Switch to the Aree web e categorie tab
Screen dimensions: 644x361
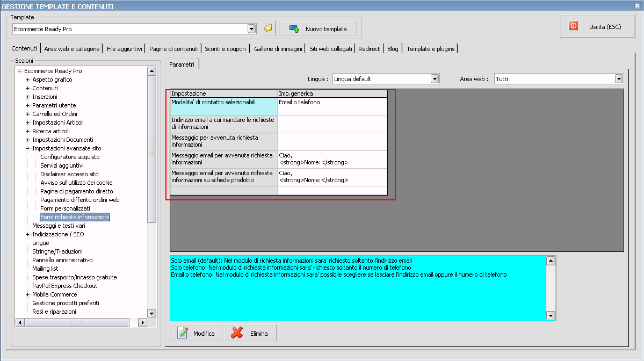(72, 49)
